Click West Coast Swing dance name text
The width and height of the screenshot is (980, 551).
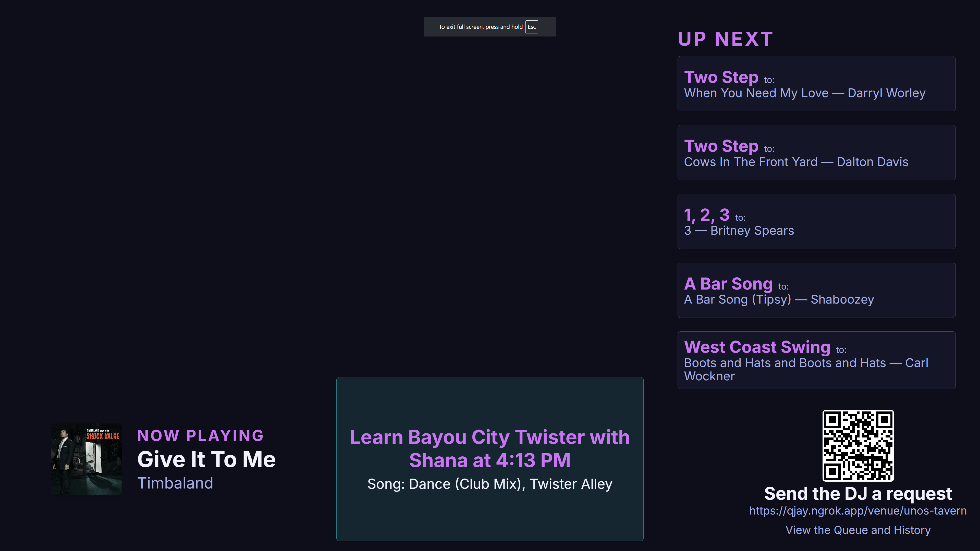[757, 347]
